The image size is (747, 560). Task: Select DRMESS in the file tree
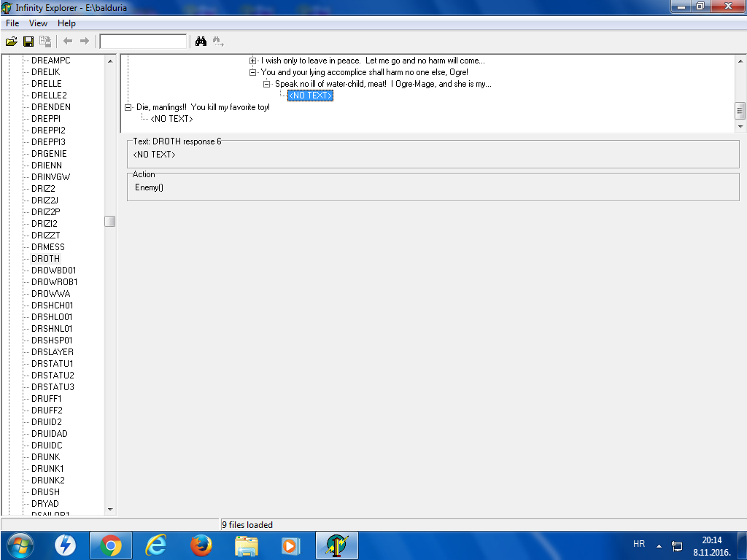(x=48, y=247)
